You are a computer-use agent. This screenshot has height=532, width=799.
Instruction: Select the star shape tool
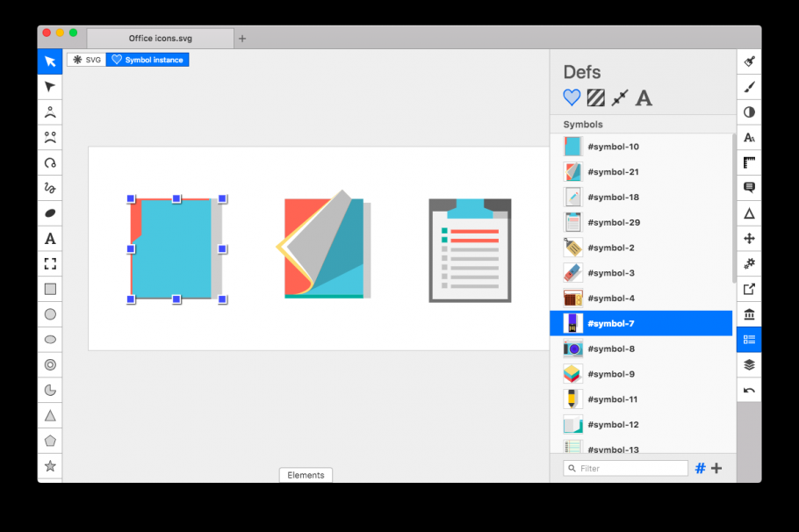[x=50, y=465]
